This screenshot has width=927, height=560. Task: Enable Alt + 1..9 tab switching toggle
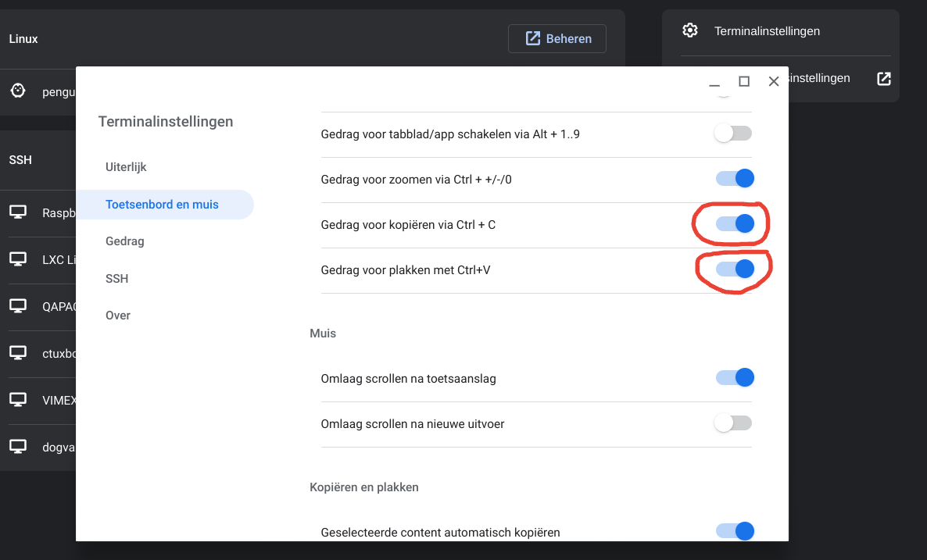(x=732, y=133)
